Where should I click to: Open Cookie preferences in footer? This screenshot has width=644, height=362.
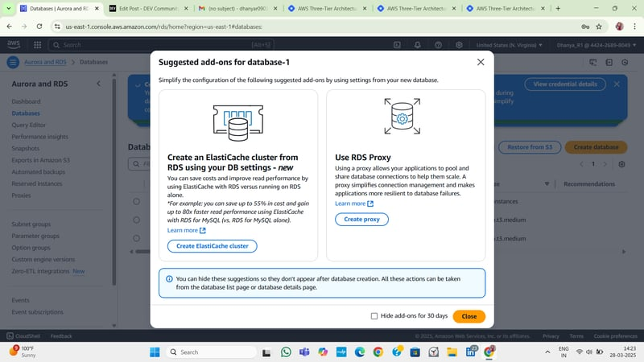[615, 336]
